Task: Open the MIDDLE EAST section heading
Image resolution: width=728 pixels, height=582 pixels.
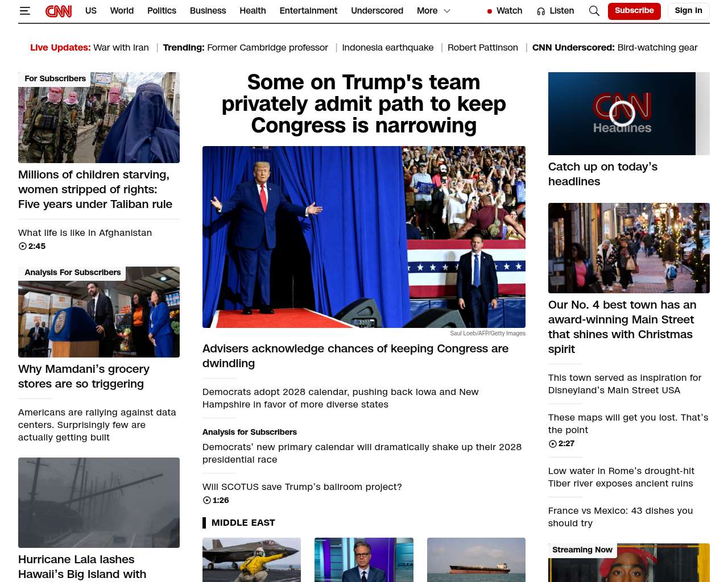Action: pos(243,523)
